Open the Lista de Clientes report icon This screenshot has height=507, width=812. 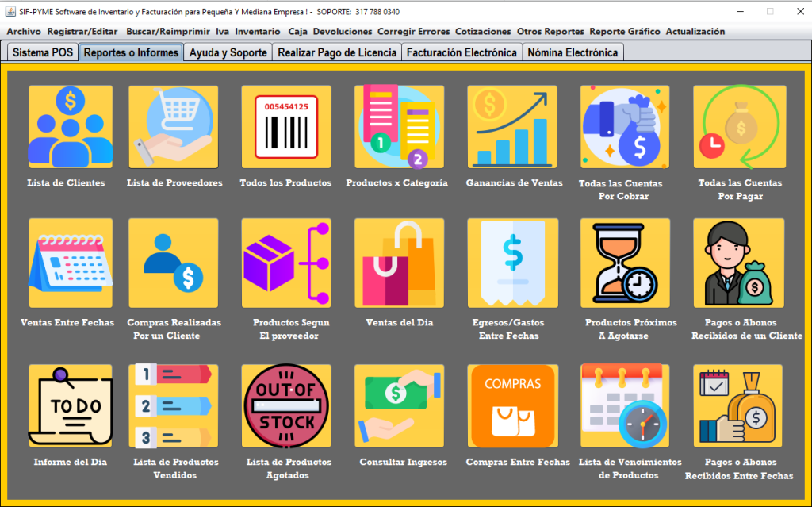[x=71, y=127]
